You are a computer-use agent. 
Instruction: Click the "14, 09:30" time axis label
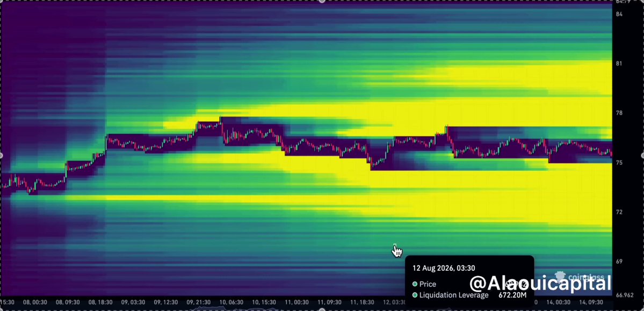pyautogui.click(x=591, y=302)
